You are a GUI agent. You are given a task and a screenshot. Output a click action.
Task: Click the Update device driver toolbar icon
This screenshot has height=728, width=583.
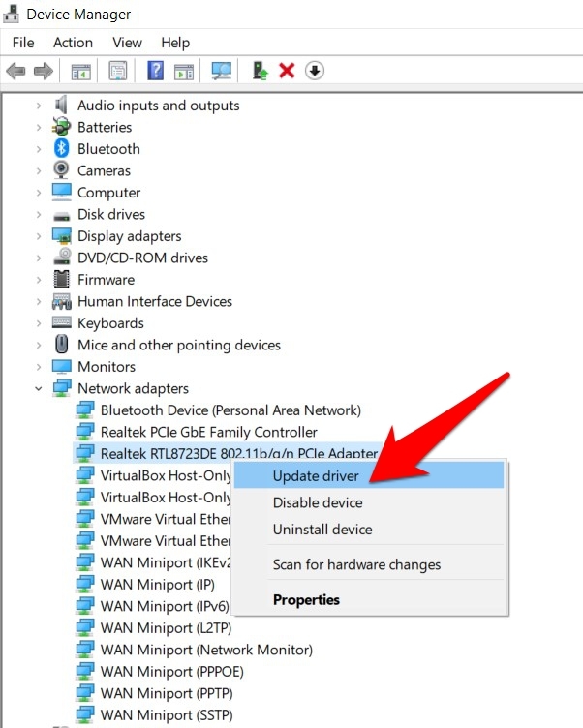tap(260, 71)
